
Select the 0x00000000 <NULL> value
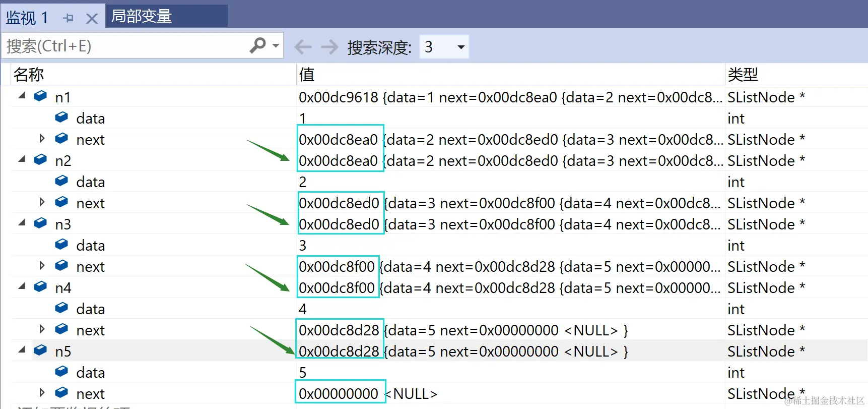pyautogui.click(x=368, y=394)
